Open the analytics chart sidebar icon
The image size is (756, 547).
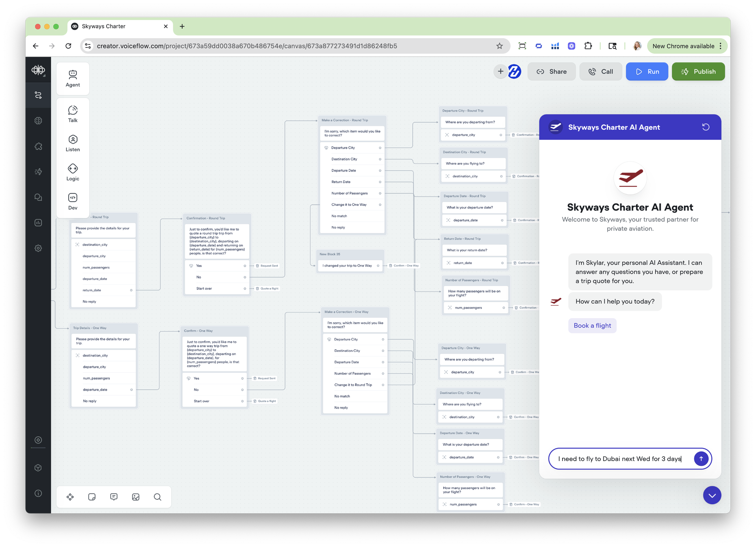pyautogui.click(x=38, y=223)
